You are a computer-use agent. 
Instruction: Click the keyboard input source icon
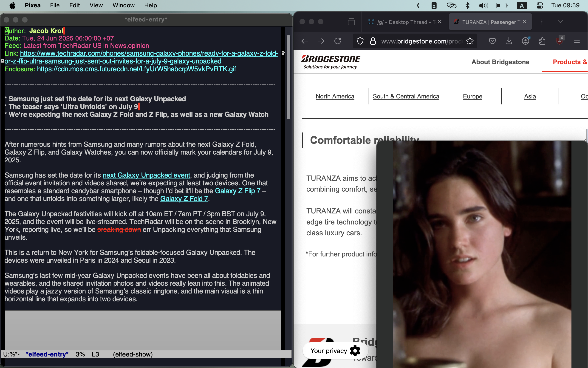pos(522,5)
